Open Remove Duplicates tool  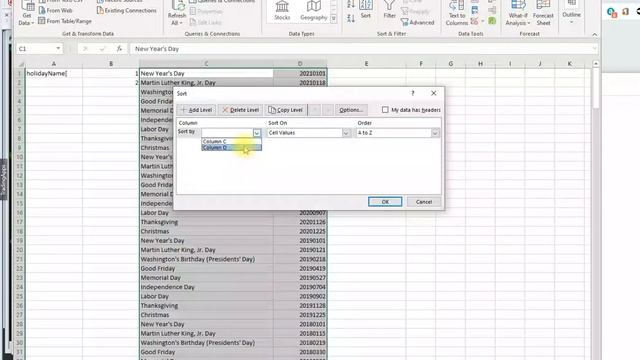point(475,11)
